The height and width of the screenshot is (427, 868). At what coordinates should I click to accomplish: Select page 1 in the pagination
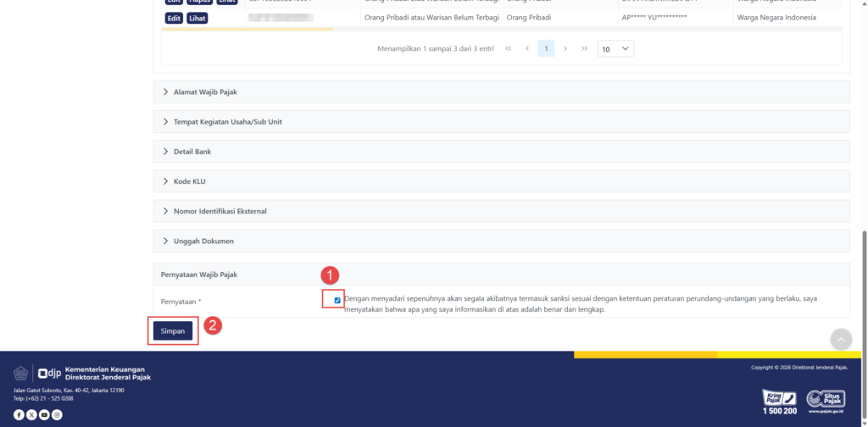[546, 49]
